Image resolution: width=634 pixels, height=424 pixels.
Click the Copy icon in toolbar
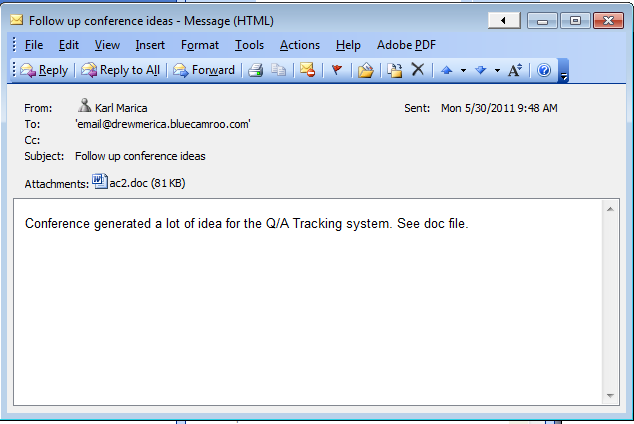pos(278,70)
